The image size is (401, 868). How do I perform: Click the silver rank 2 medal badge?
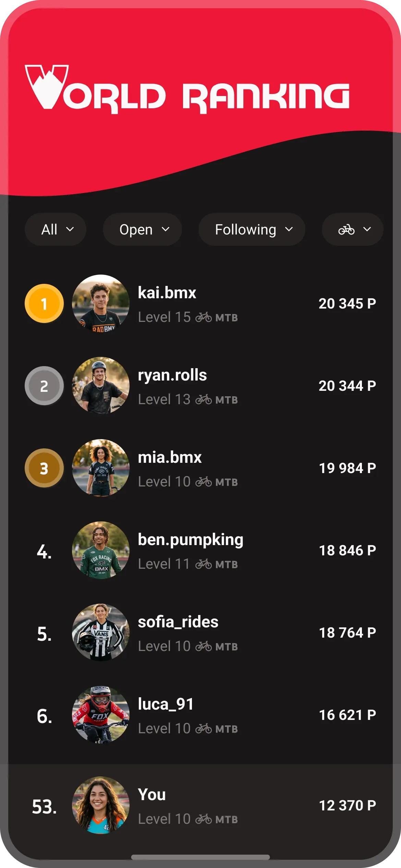44,386
